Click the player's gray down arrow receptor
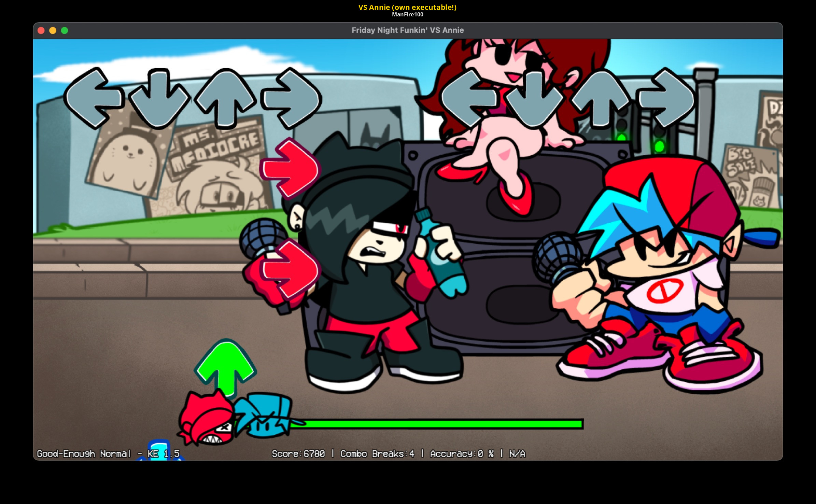 click(534, 99)
